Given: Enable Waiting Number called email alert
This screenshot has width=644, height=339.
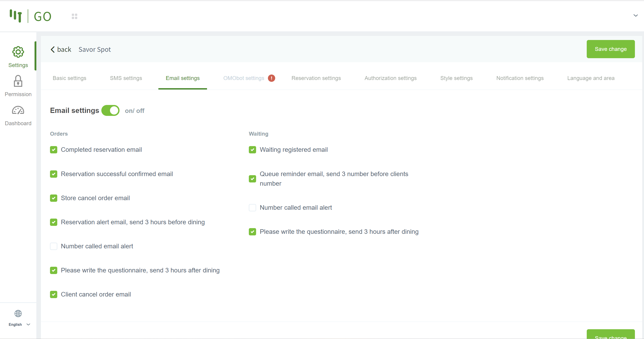Looking at the screenshot, I should [x=252, y=207].
